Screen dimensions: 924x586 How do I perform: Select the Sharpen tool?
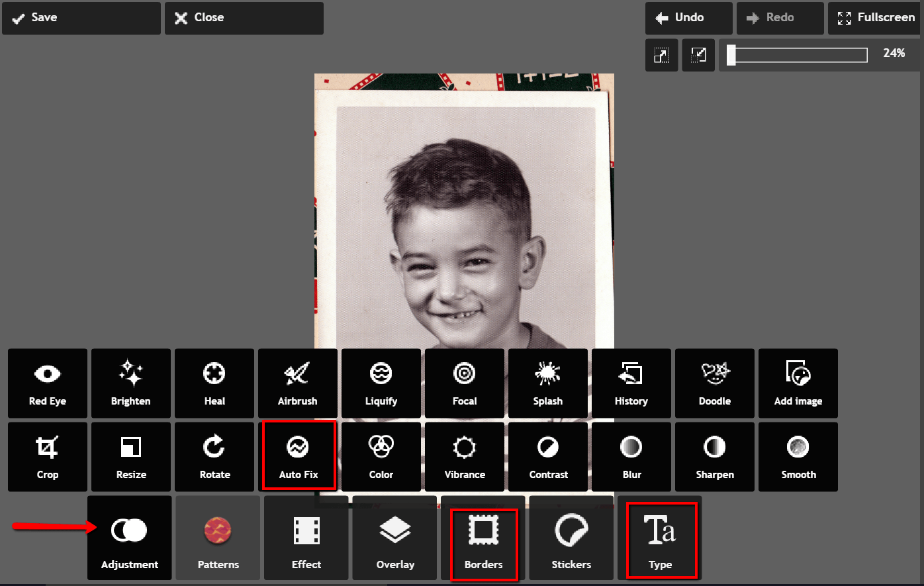(x=714, y=457)
